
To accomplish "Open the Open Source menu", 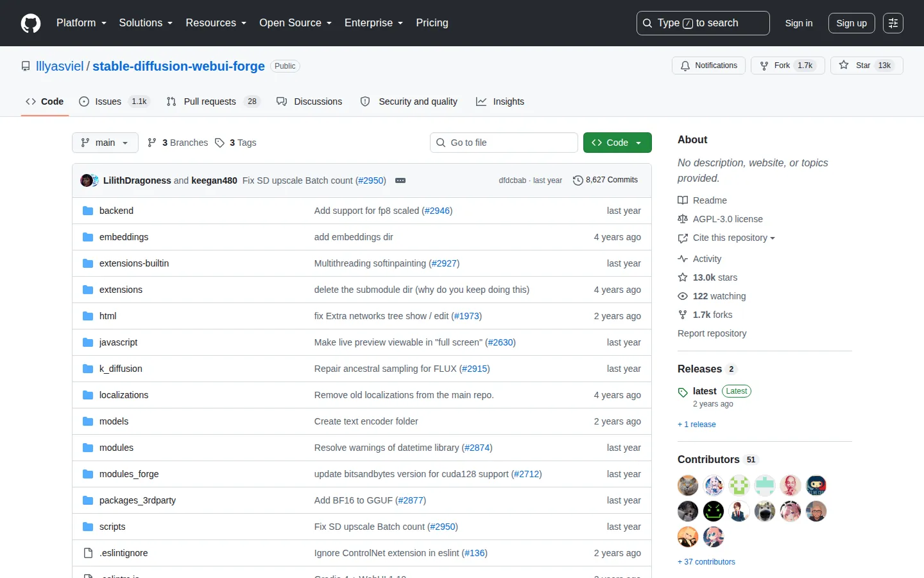I will [296, 23].
